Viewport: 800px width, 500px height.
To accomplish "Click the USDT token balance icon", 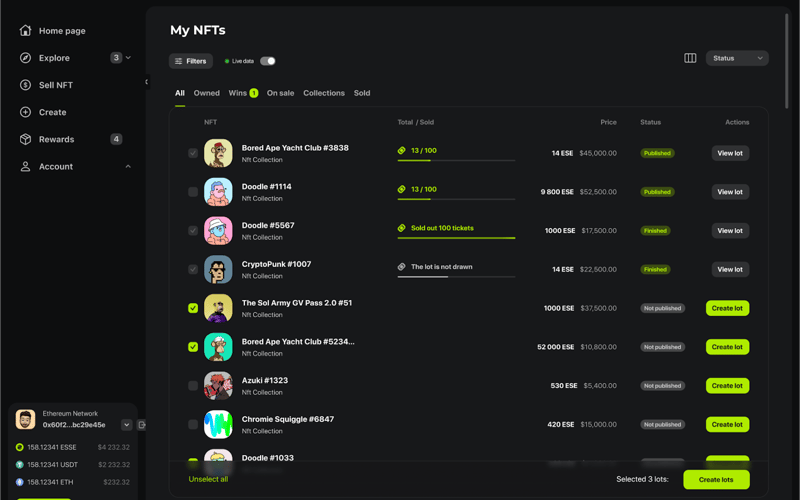I will [x=19, y=465].
